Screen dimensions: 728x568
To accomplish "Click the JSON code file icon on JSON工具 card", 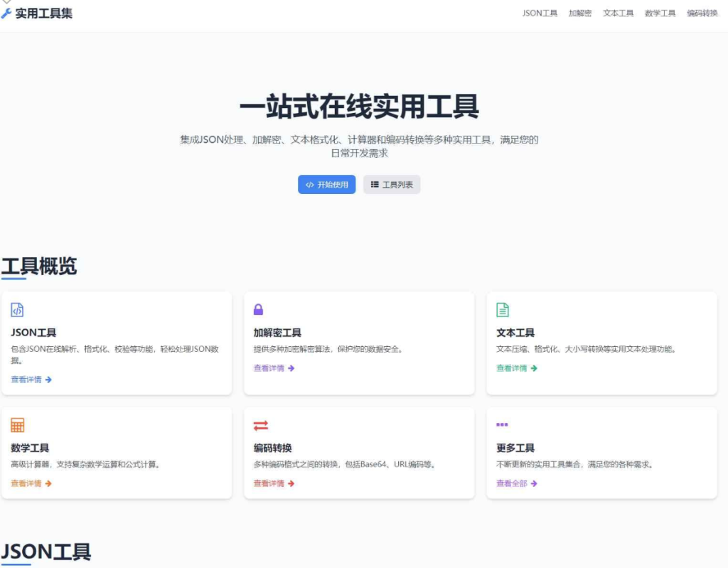I will click(x=16, y=309).
